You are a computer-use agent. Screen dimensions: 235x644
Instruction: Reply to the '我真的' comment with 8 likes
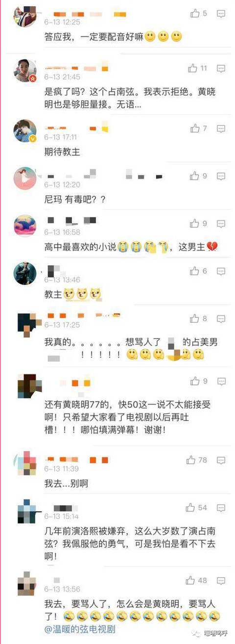(221, 319)
